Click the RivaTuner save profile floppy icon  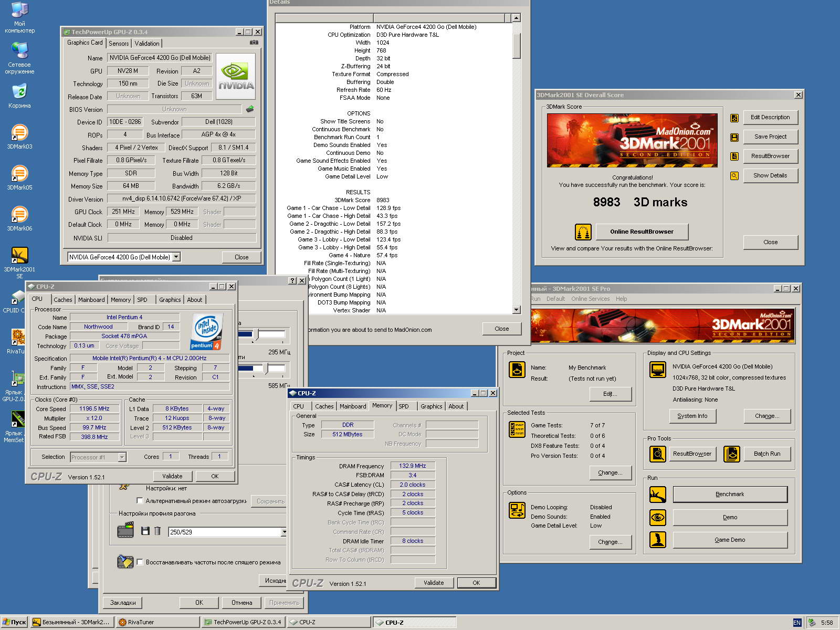145,531
